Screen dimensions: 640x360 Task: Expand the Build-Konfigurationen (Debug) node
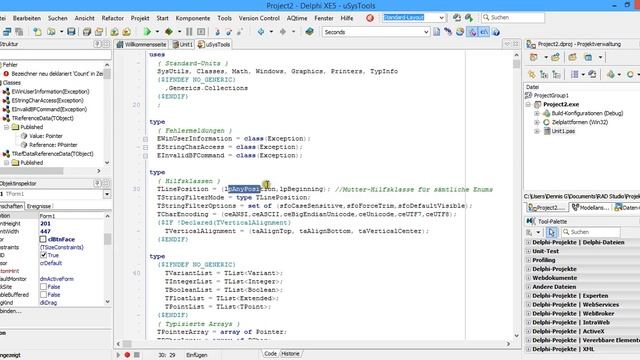[x=537, y=113]
